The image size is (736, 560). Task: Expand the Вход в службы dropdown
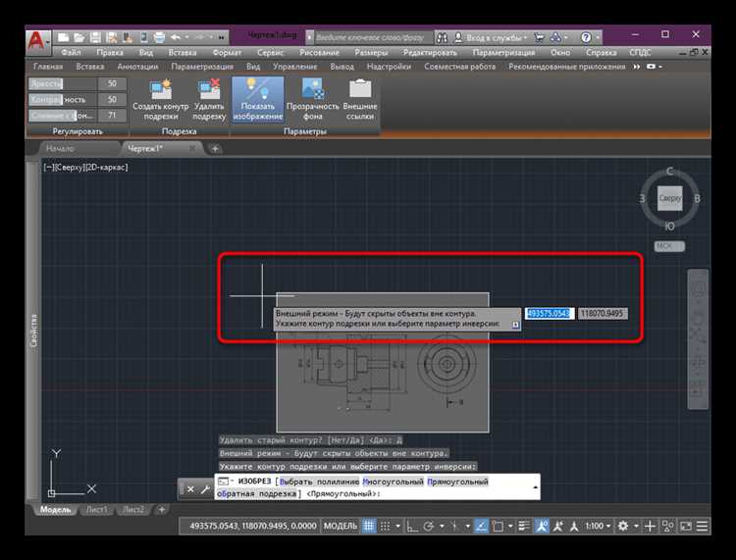(x=525, y=37)
